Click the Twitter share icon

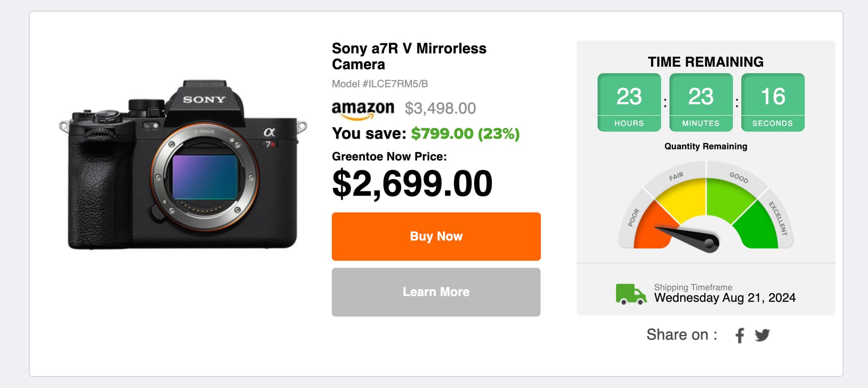click(x=762, y=335)
